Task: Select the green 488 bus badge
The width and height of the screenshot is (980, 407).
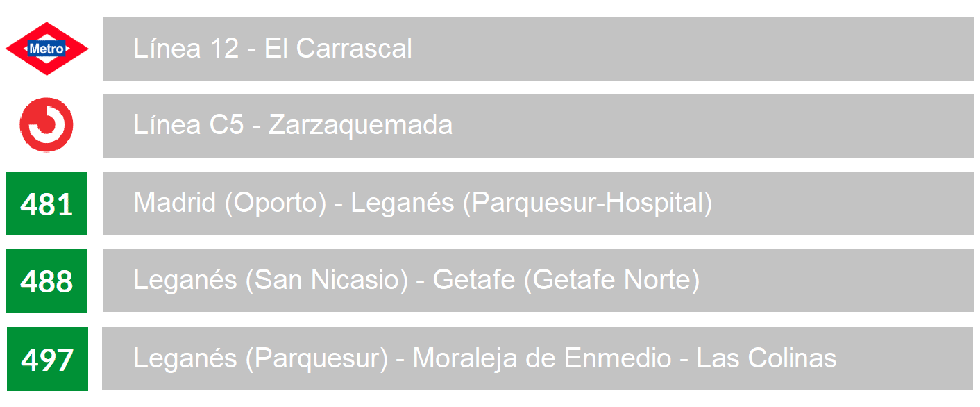Action: pos(47,281)
